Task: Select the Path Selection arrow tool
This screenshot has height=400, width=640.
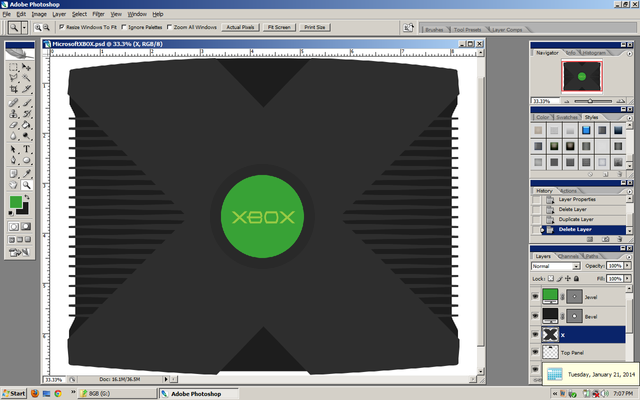Action: pos(13,149)
